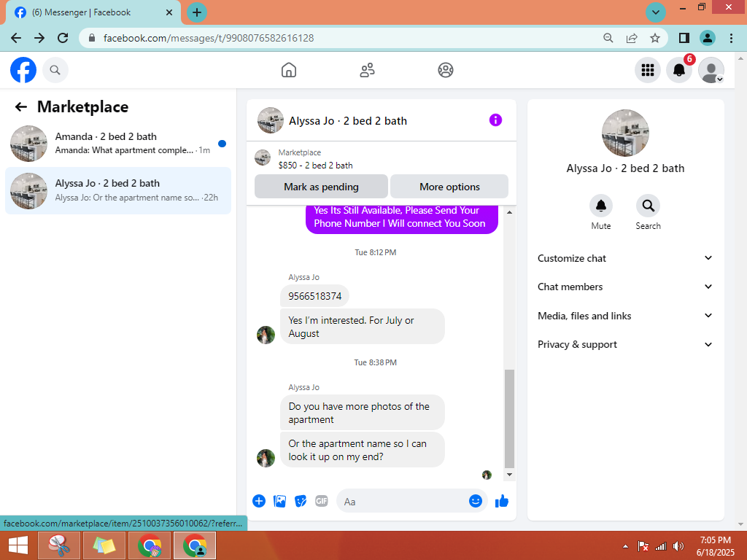Click the browser zoom magnifier icon
The image size is (747, 560).
click(608, 38)
